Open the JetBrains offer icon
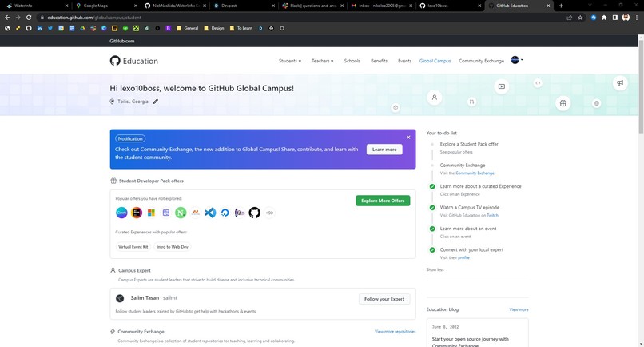The width and height of the screenshot is (644, 347). point(137,213)
